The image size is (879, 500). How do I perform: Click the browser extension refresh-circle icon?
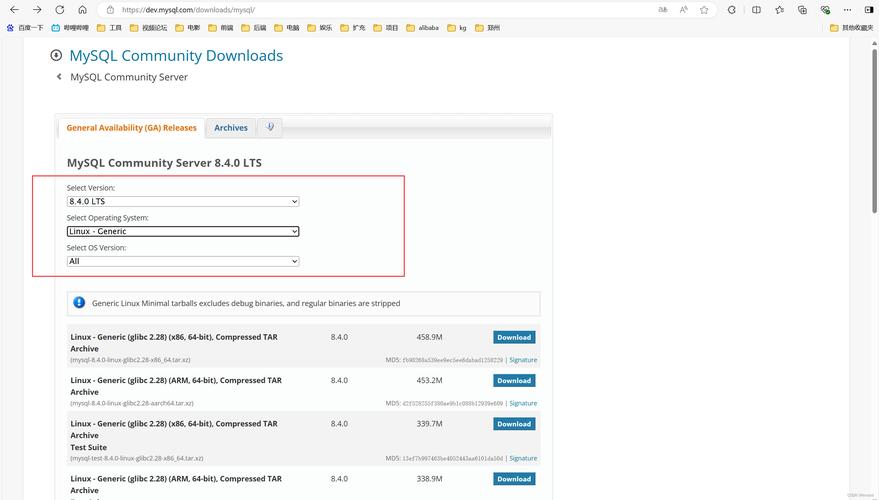click(x=732, y=10)
